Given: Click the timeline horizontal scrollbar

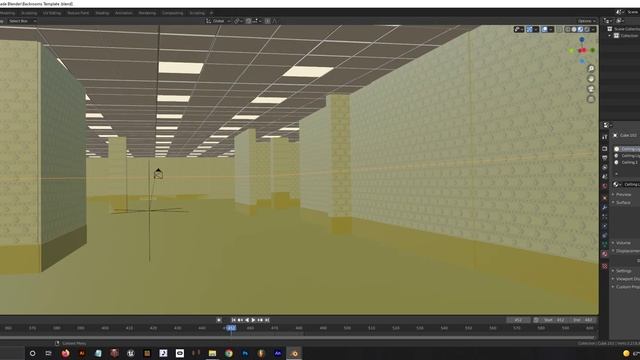Looking at the screenshot, I should (297, 337).
